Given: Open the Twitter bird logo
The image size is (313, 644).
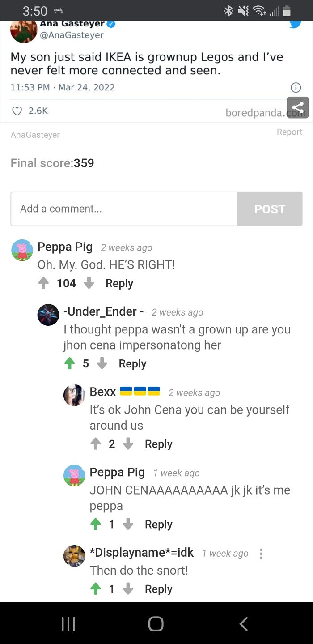Looking at the screenshot, I should 295,24.
